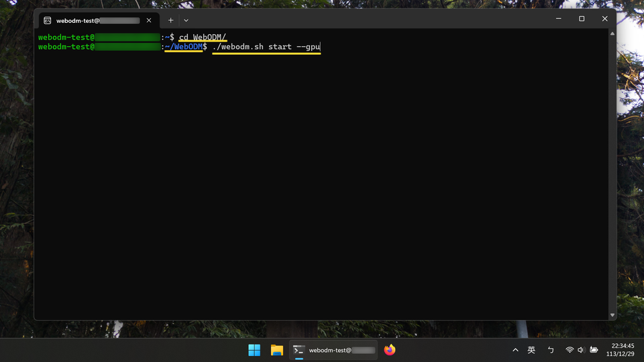Click the scrollbar down arrow in terminal
Screen dimensions: 644x362
click(x=612, y=315)
